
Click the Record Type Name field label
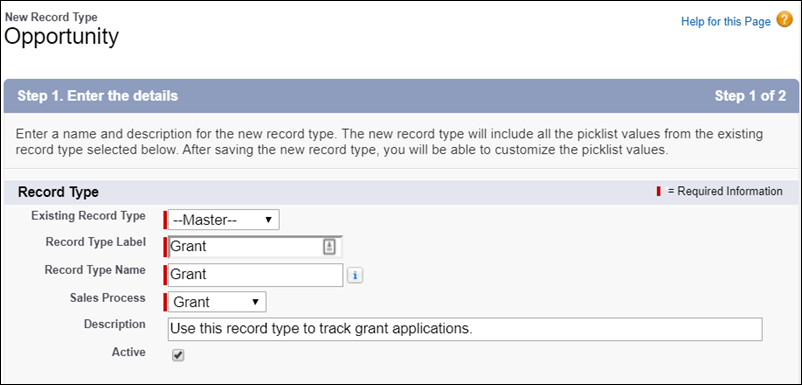pyautogui.click(x=95, y=269)
